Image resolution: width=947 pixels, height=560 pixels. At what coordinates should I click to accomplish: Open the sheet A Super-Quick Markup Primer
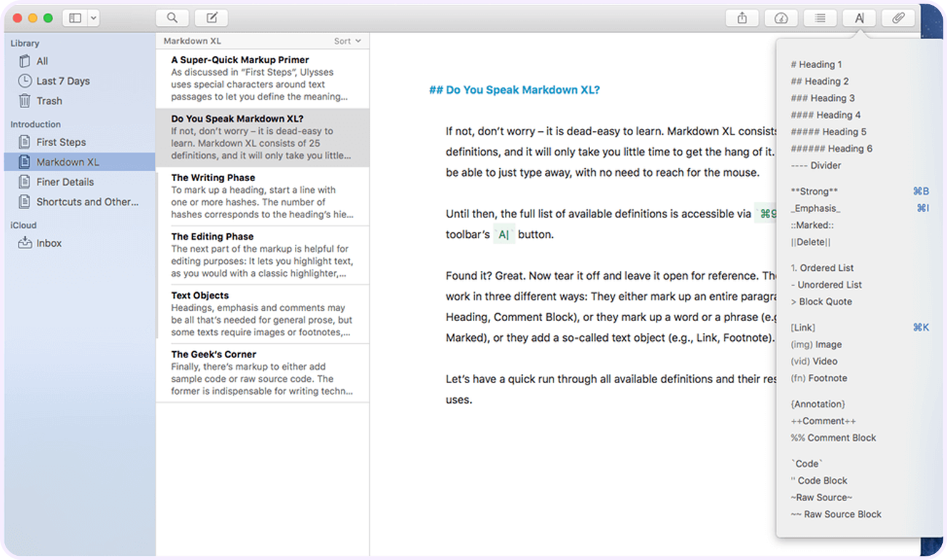263,79
